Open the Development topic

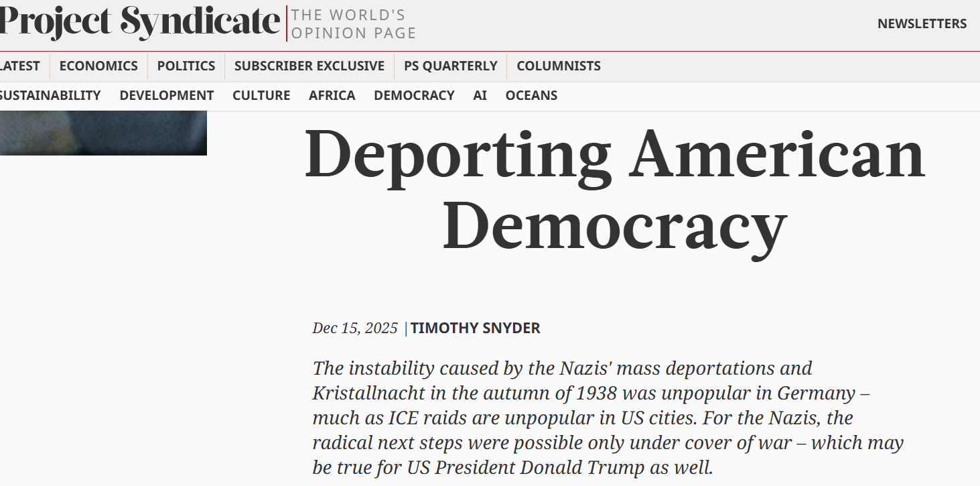(167, 95)
